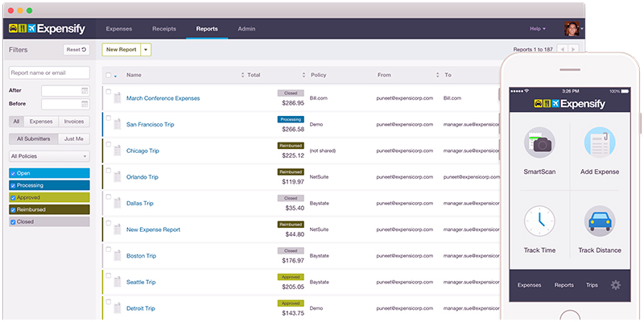
Task: Tap the Track Distance car icon on phone
Action: click(x=600, y=221)
